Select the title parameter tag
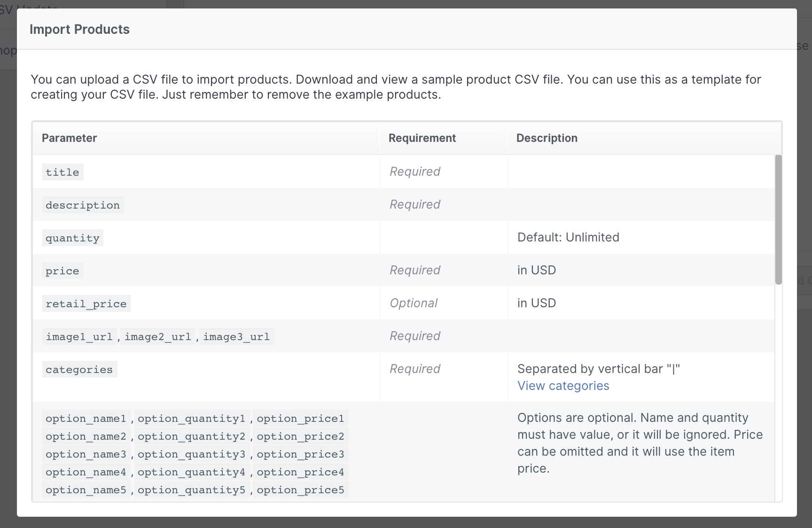The image size is (812, 528). click(x=62, y=172)
